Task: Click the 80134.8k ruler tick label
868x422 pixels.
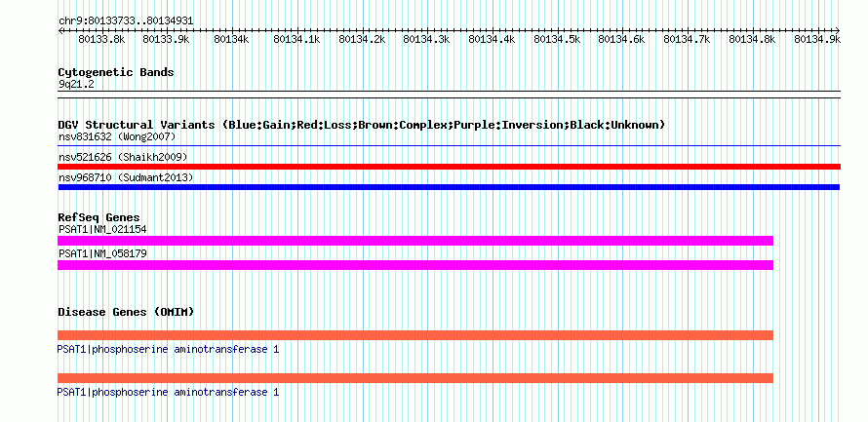Action: (752, 39)
